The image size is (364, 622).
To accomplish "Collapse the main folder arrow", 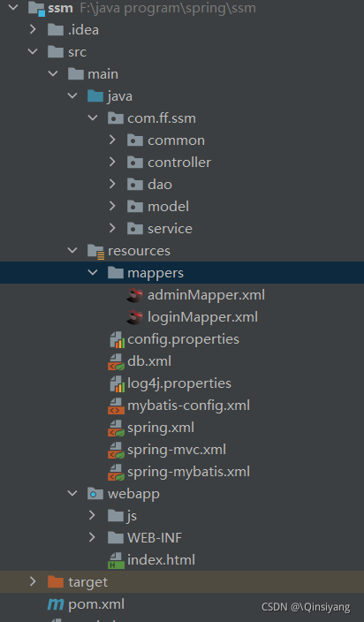I will 53,74.
